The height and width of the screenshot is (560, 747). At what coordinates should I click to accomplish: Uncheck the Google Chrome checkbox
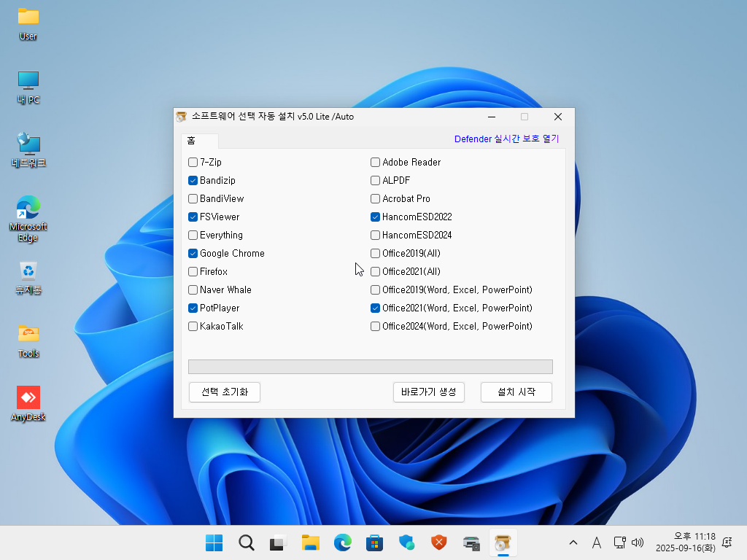coord(193,253)
